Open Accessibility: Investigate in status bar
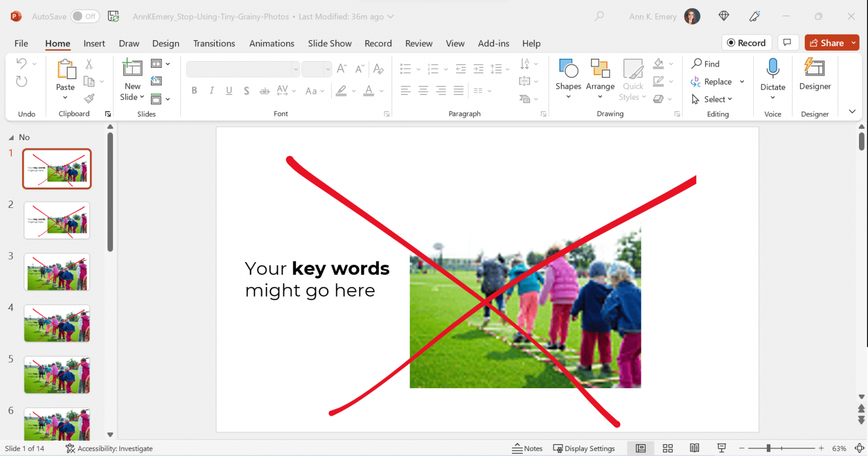Screen dimensions: 868x456 [109, 448]
